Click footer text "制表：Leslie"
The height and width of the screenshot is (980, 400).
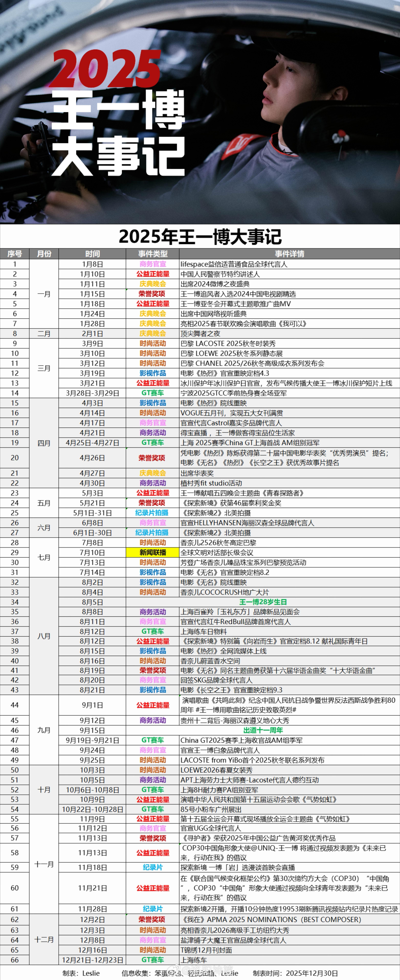point(81,973)
